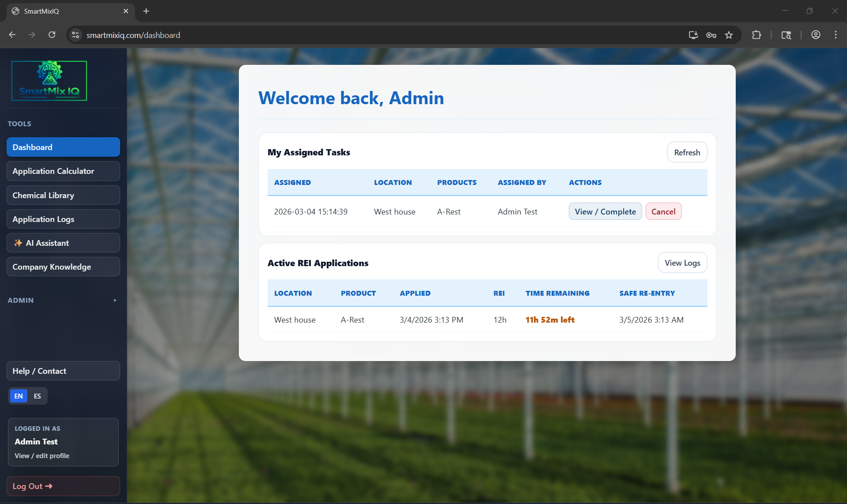Switch language to ES
The image size is (847, 504).
point(37,396)
